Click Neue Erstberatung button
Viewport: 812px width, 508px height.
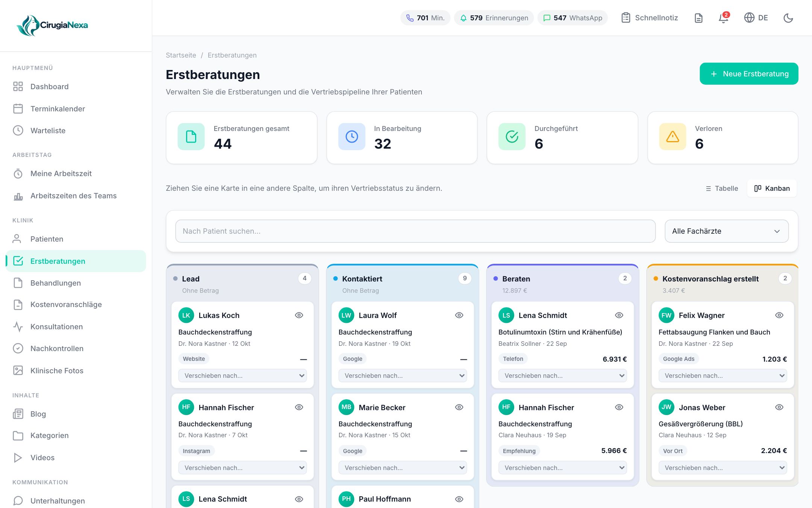(749, 74)
